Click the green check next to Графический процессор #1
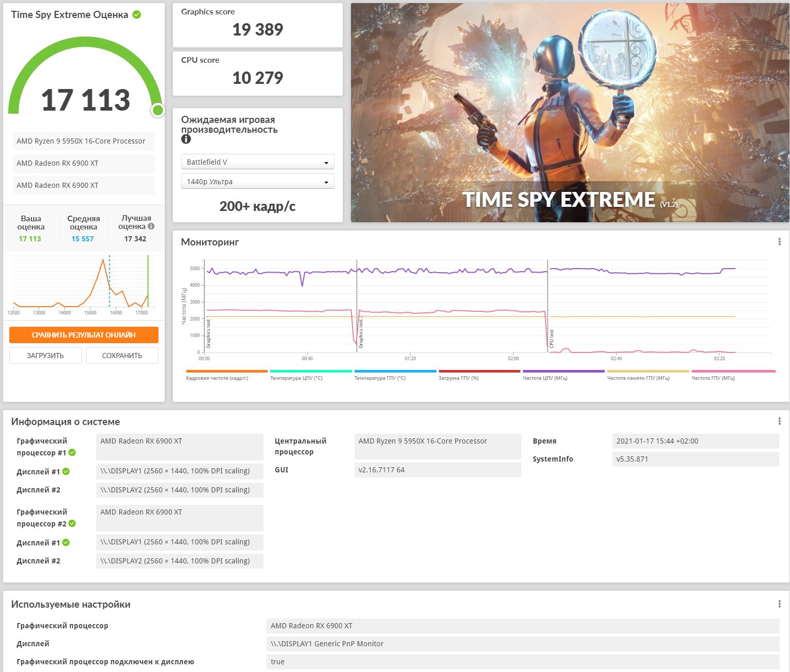This screenshot has height=672, width=790. pyautogui.click(x=72, y=453)
